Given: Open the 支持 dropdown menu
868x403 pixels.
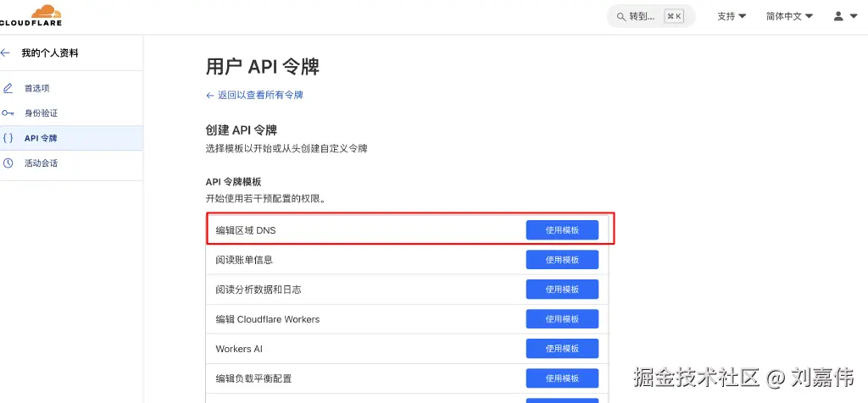Looking at the screenshot, I should click(732, 17).
